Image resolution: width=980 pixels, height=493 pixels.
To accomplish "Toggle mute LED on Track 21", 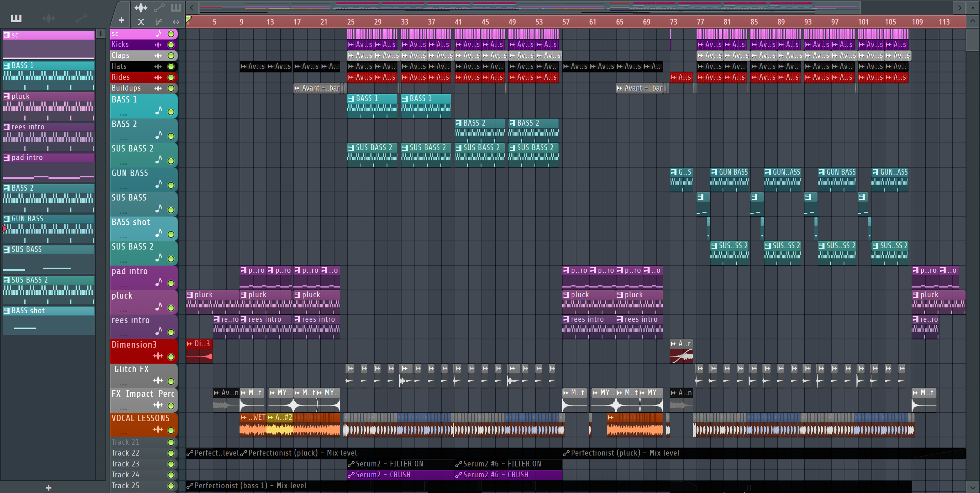I will [171, 442].
